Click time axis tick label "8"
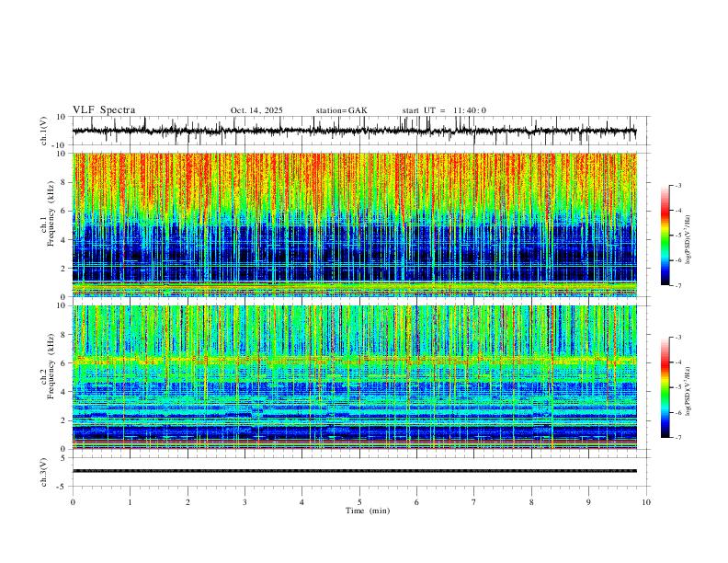This screenshot has height=563, width=728. [531, 502]
